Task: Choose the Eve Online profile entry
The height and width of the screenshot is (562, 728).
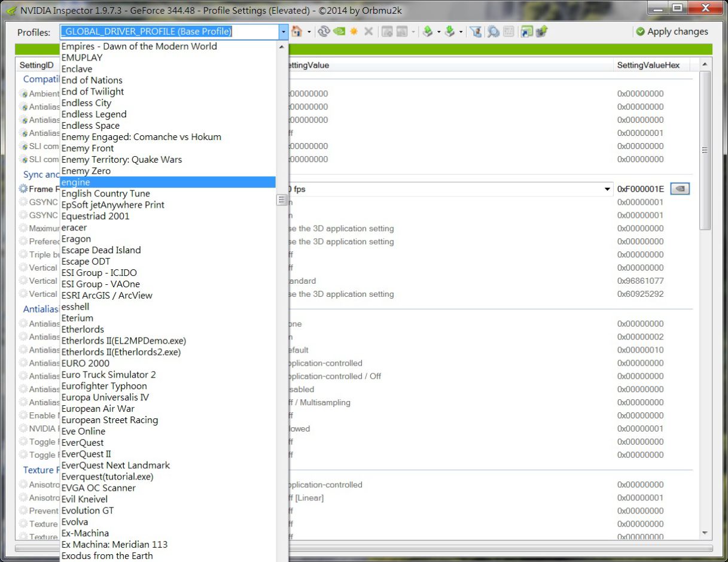Action: (x=83, y=431)
